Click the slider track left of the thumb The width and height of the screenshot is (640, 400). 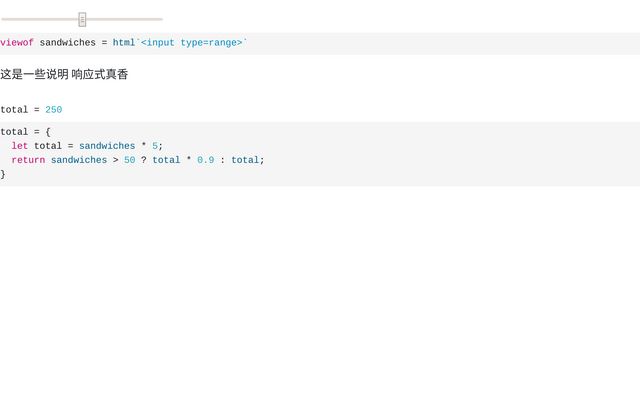[x=40, y=19]
